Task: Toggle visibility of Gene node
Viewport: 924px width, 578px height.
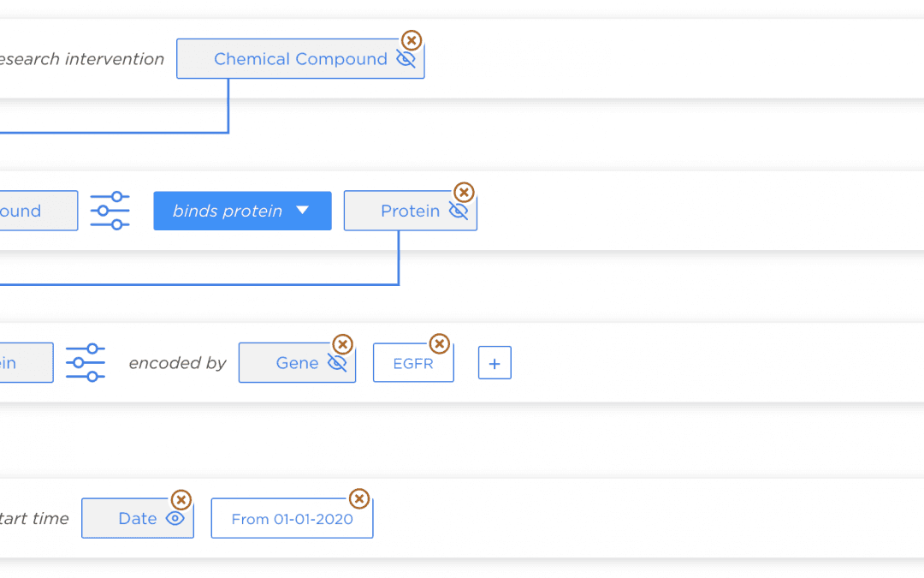Action: click(337, 363)
